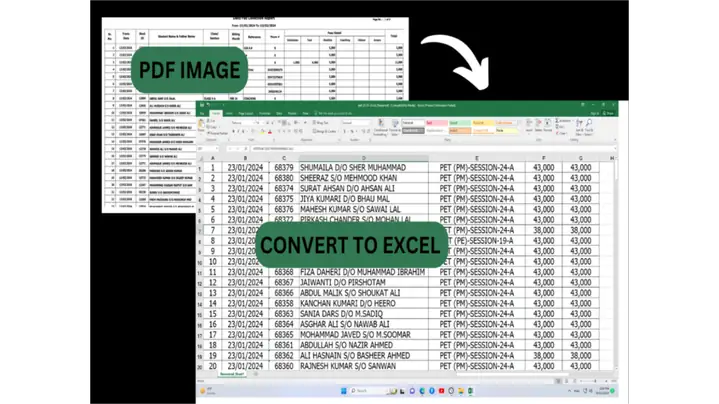Open the Merge & Center option

(x=325, y=132)
